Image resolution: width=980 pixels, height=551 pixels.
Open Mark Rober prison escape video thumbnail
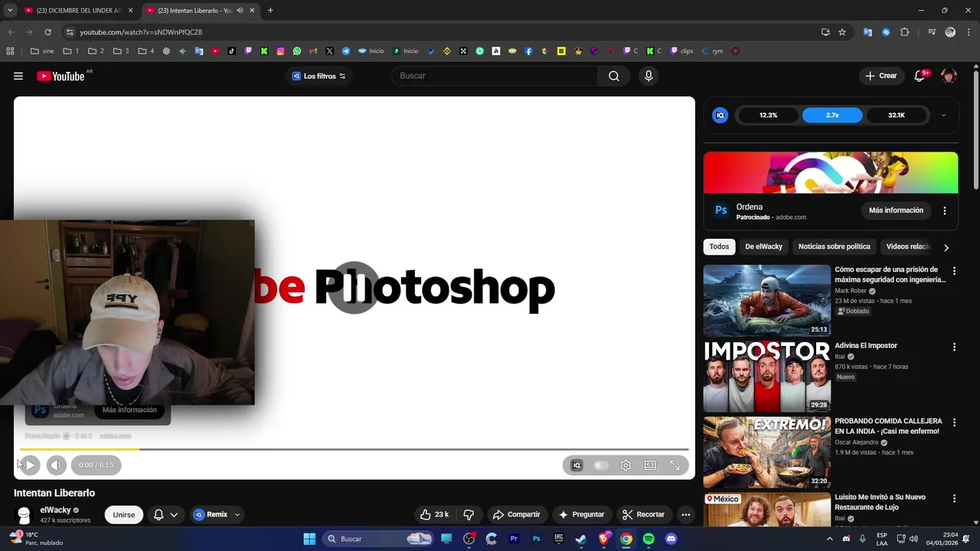click(x=766, y=301)
